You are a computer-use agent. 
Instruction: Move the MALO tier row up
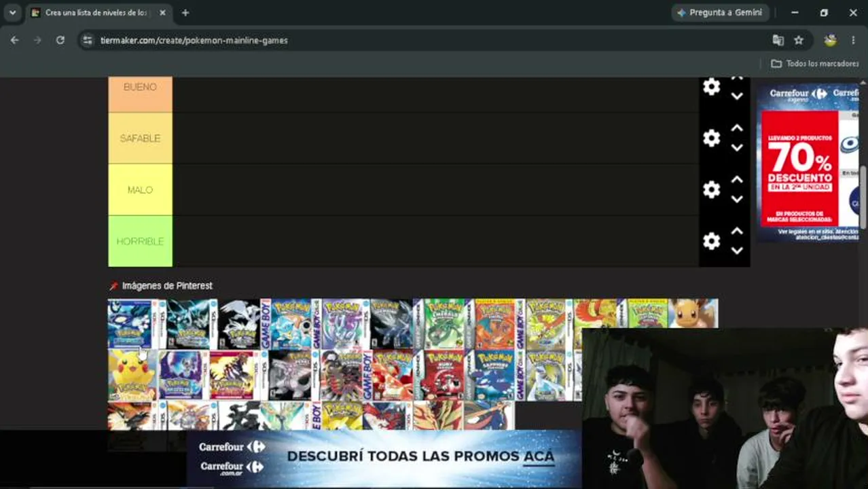737,180
